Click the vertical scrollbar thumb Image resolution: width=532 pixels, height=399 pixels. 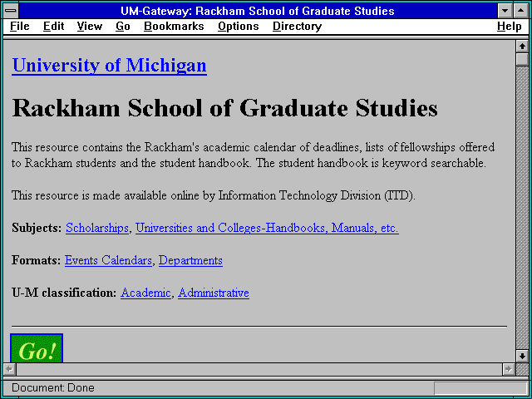[522, 59]
